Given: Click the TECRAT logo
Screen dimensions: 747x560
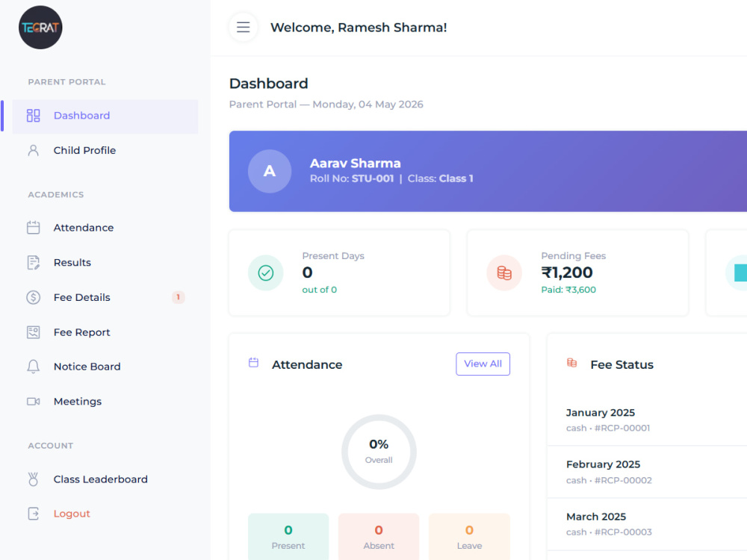Looking at the screenshot, I should tap(40, 27).
